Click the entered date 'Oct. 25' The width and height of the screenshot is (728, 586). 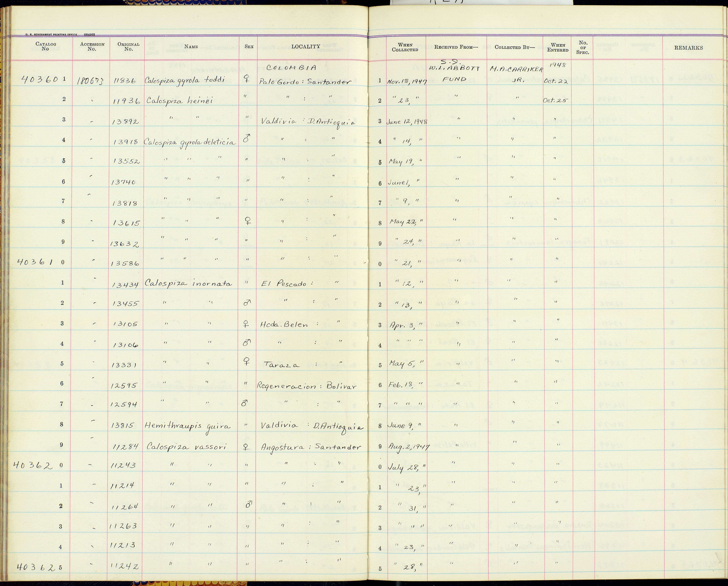pyautogui.click(x=555, y=101)
